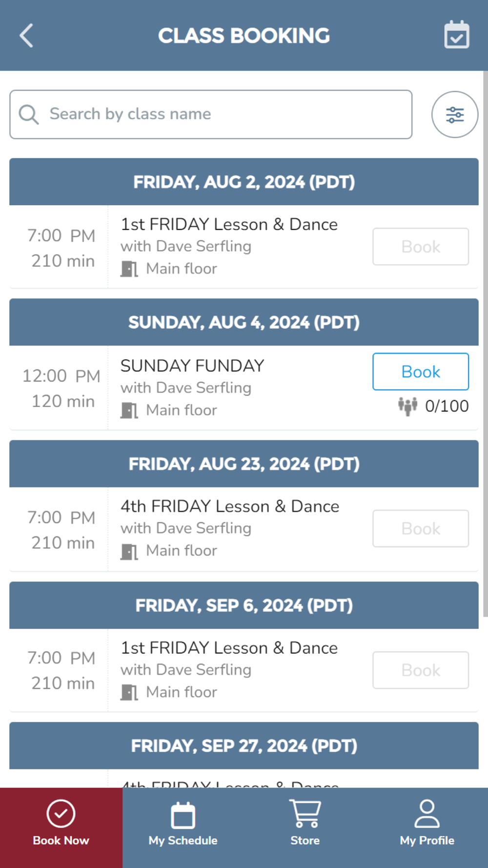Book the Aug 2 1st FRIDAY class
The height and width of the screenshot is (868, 488).
pyautogui.click(x=421, y=247)
